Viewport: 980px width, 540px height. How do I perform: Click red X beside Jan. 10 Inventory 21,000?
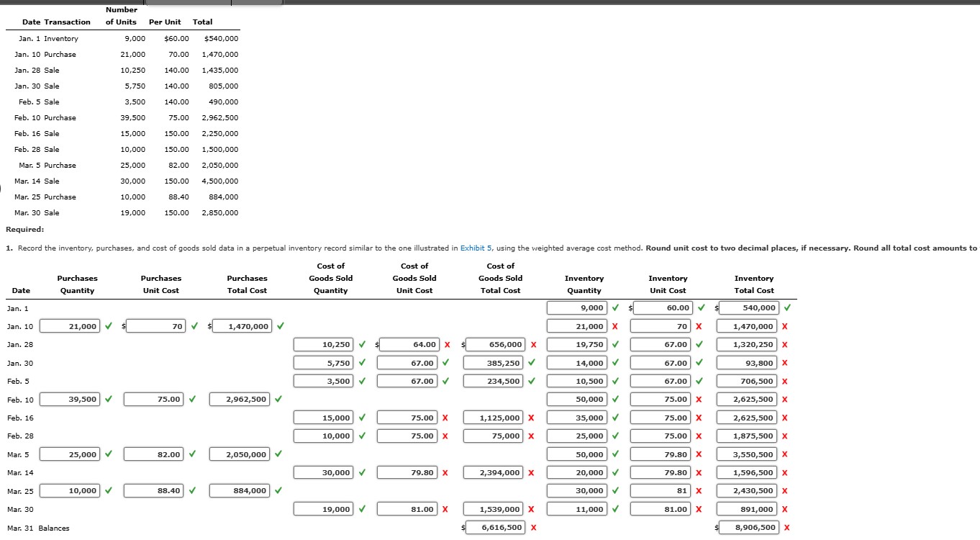pyautogui.click(x=615, y=326)
